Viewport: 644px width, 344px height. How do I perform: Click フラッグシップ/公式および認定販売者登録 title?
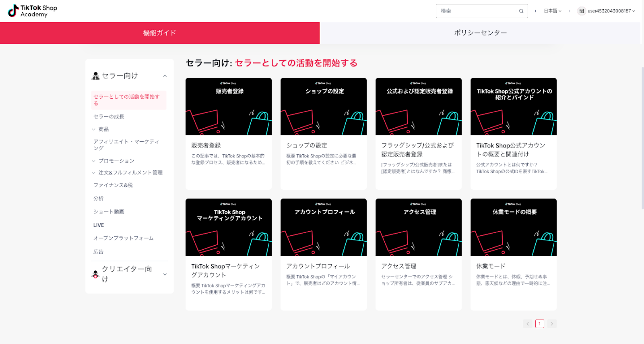[x=418, y=150]
